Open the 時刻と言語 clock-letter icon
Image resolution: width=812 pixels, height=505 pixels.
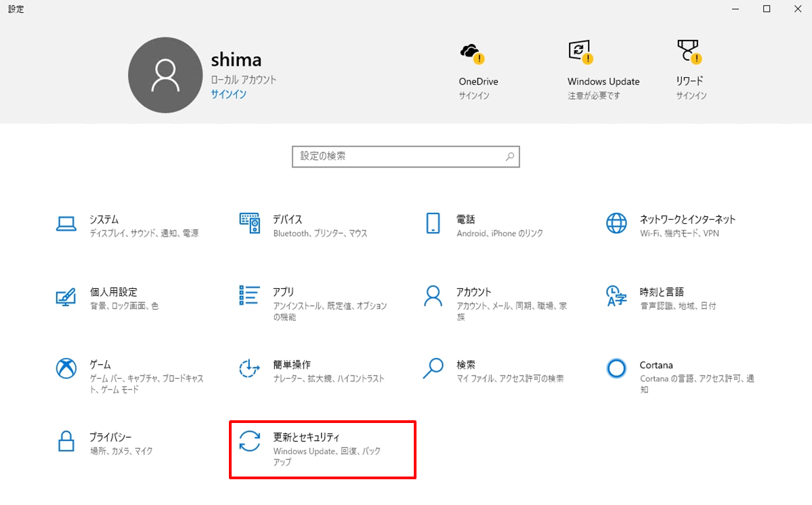(x=616, y=296)
